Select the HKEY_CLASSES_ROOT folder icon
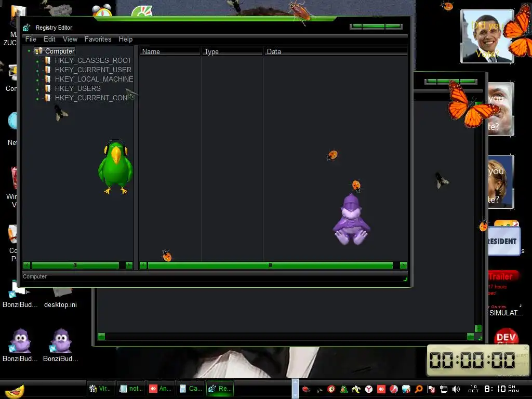The width and height of the screenshot is (532, 399). click(48, 60)
